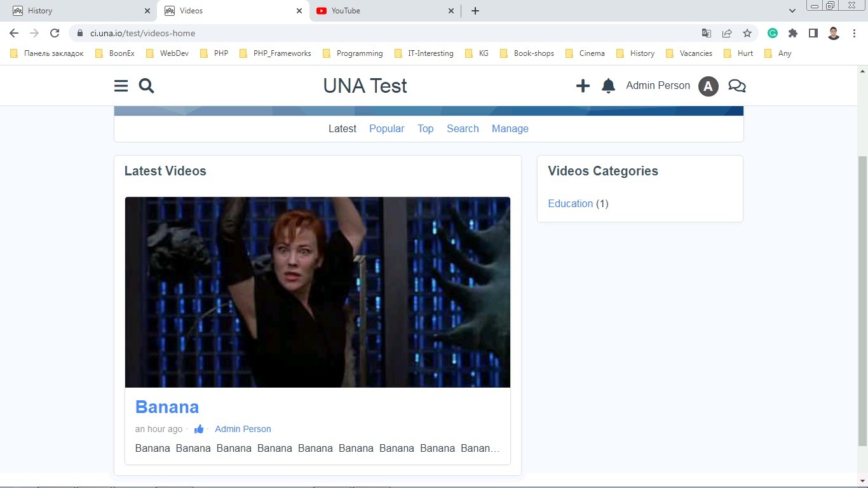Open the notifications bell
Image resolution: width=868 pixels, height=488 pixels.
[608, 86]
